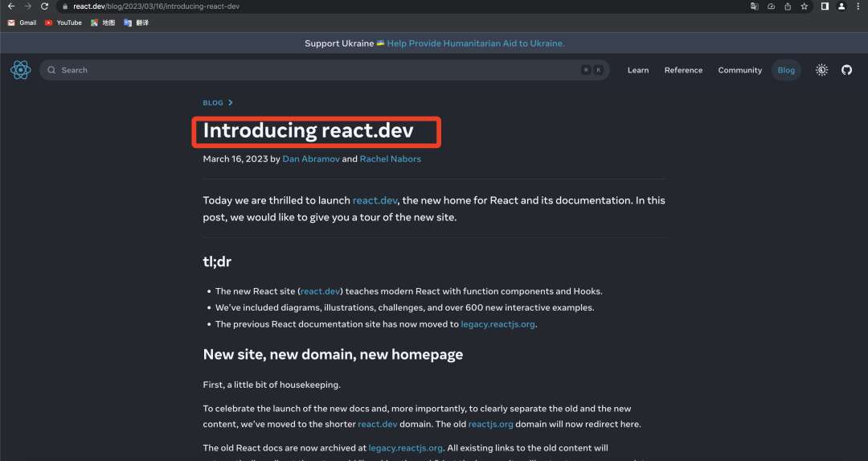868x461 pixels.
Task: Click the Support Ukraine banner text
Action: point(339,43)
